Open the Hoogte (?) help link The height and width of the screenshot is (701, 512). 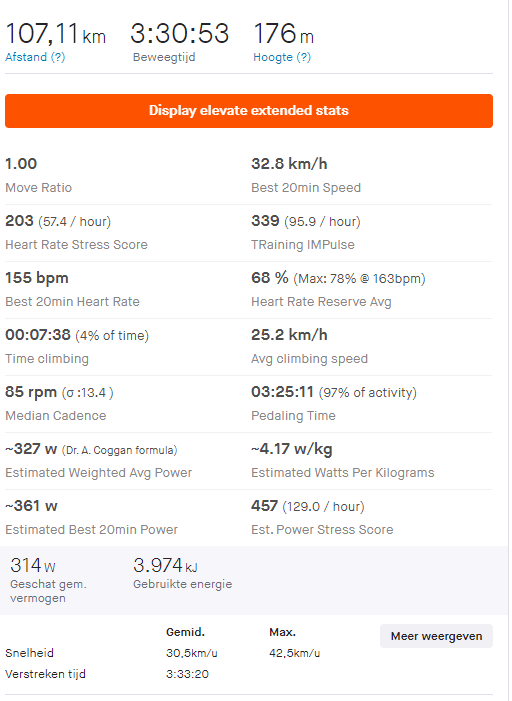click(282, 57)
